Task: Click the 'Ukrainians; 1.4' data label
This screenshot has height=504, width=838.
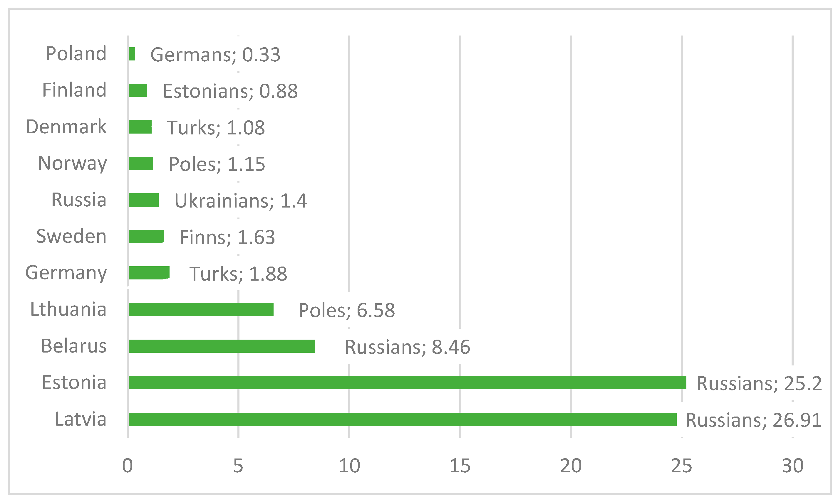Action: click(241, 201)
